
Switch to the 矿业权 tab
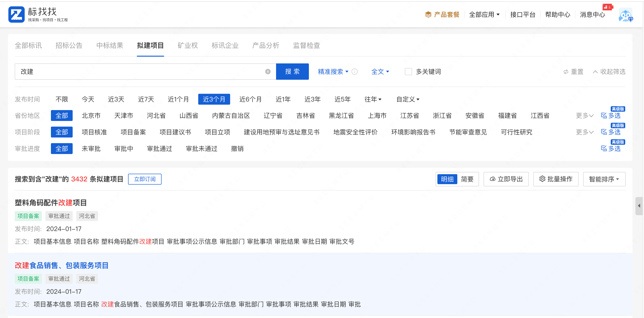188,45
